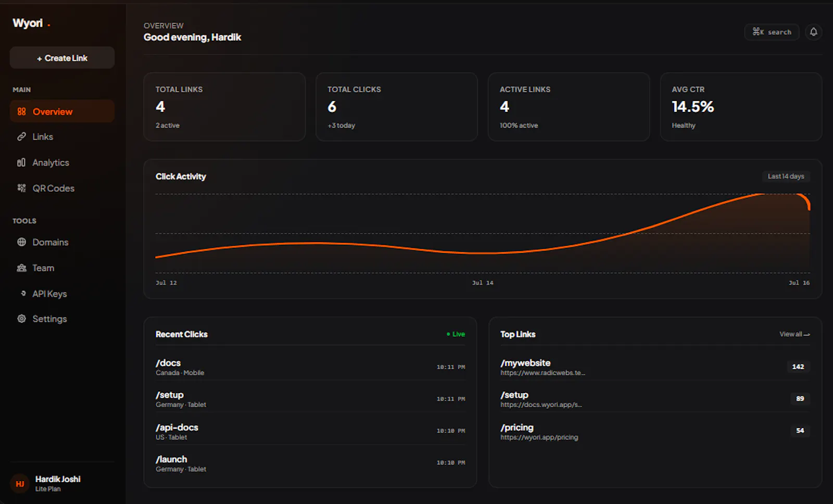This screenshot has width=833, height=504.
Task: Follow the View all link in Top Links
Action: pos(794,334)
